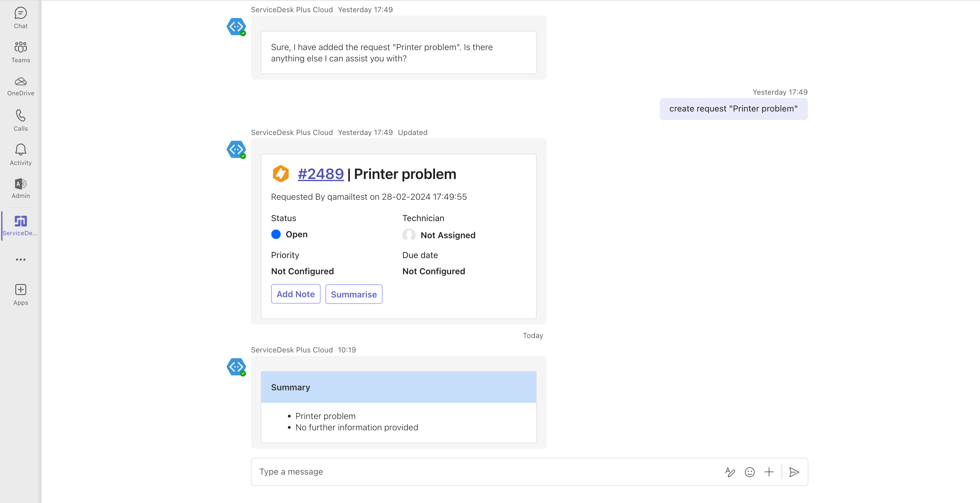Click the 'Yesterday 17:49' timestamp above sent message
The height and width of the screenshot is (503, 980).
780,92
